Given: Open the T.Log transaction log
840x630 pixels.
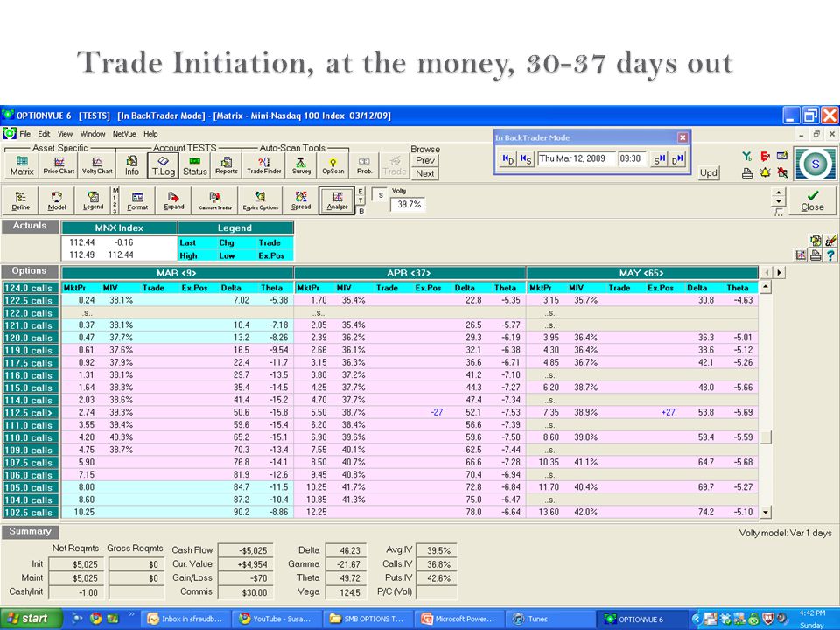Looking at the screenshot, I should pos(164,165).
